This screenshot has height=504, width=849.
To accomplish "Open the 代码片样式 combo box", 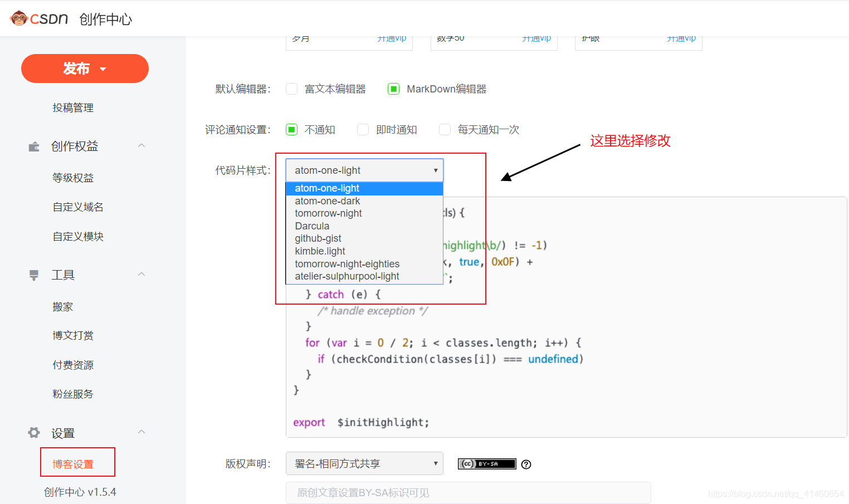I will click(x=364, y=170).
